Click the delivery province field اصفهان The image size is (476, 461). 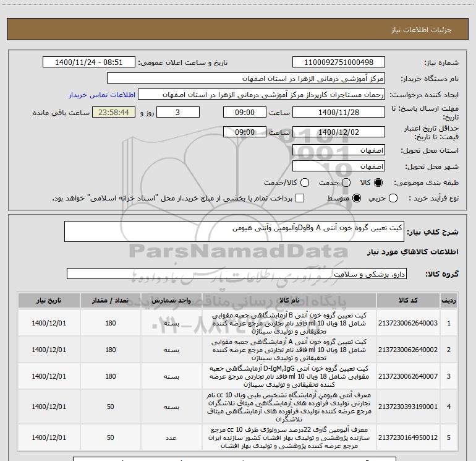coord(339,150)
